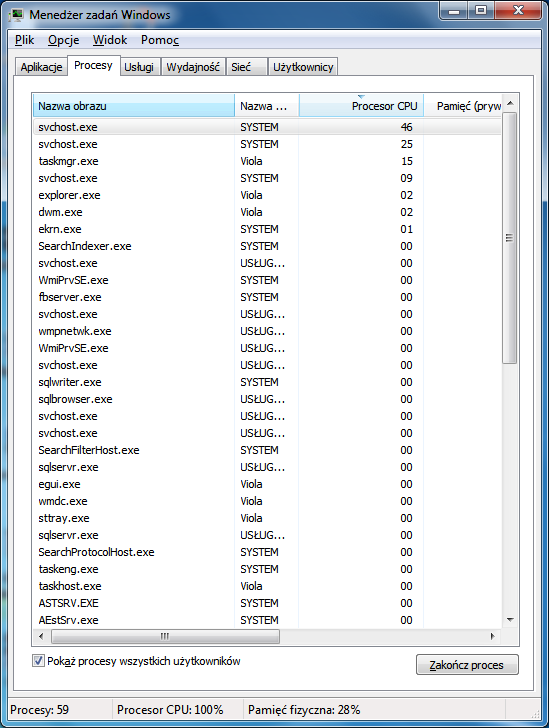Open the Opcje menu
The width and height of the screenshot is (549, 728).
(64, 40)
